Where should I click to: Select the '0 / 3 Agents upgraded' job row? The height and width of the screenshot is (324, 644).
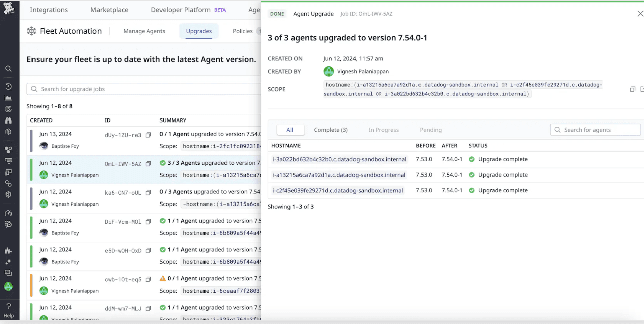(144, 198)
